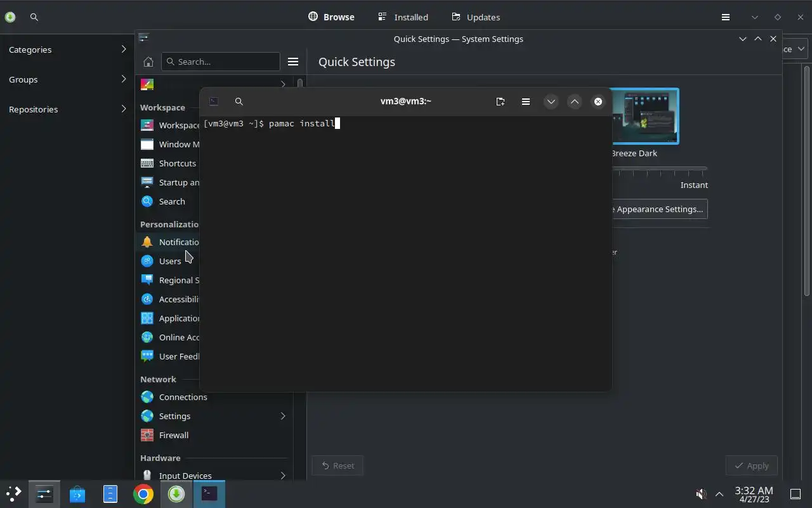This screenshot has width=812, height=508.
Task: Click the Applications icon in sidebar
Action: point(147,318)
